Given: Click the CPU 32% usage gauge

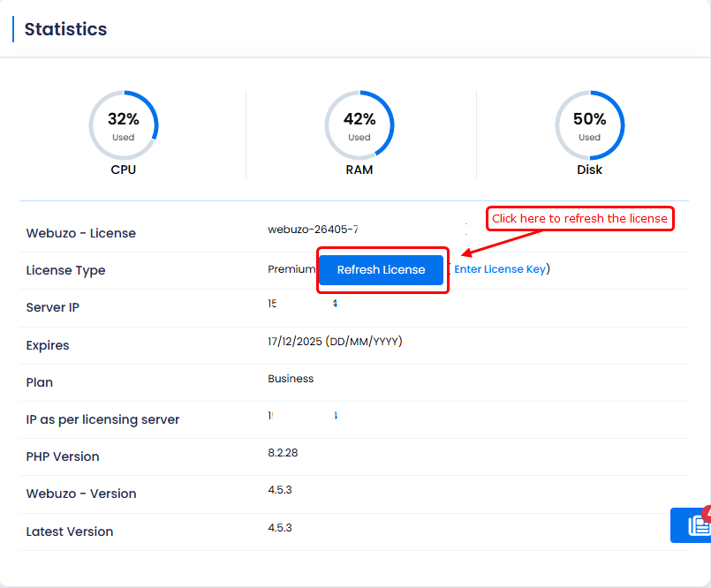Looking at the screenshot, I should point(124,125).
